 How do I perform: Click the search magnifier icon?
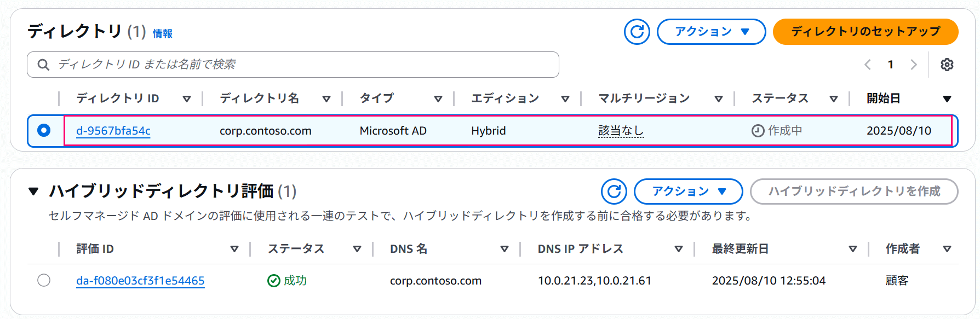point(43,65)
